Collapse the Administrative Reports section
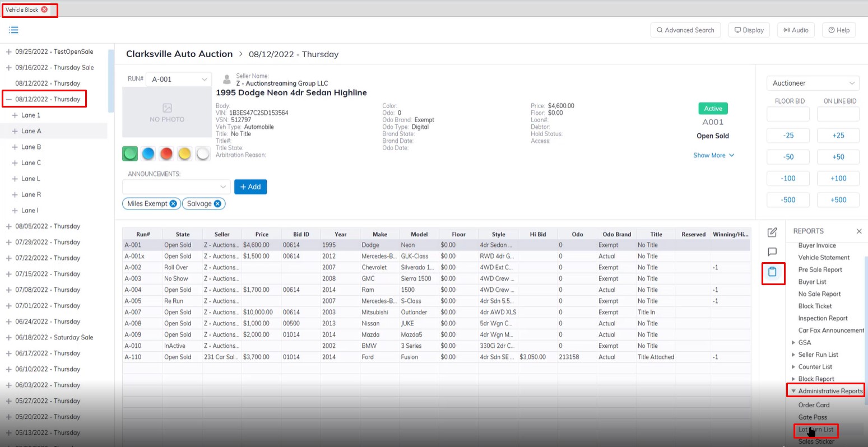868x447 pixels. pyautogui.click(x=793, y=391)
